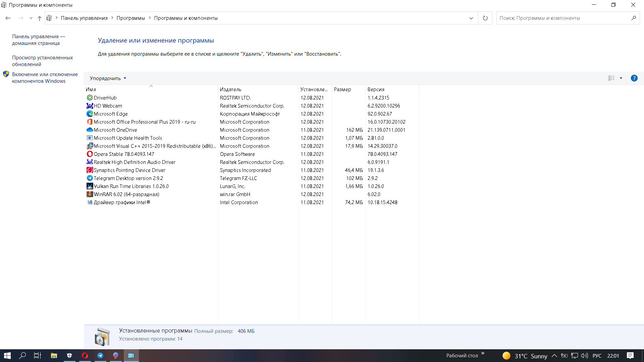Click the search magnifier in search box
The height and width of the screenshot is (362, 644).
(x=634, y=18)
